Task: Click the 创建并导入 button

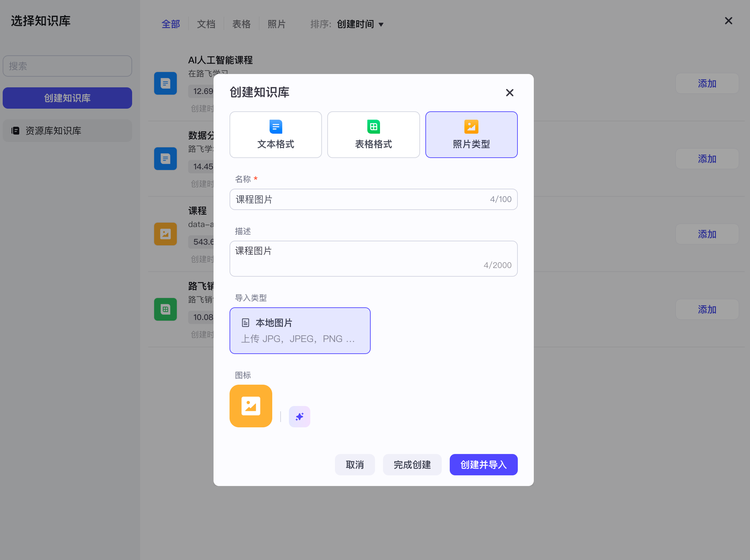Action: click(x=483, y=464)
